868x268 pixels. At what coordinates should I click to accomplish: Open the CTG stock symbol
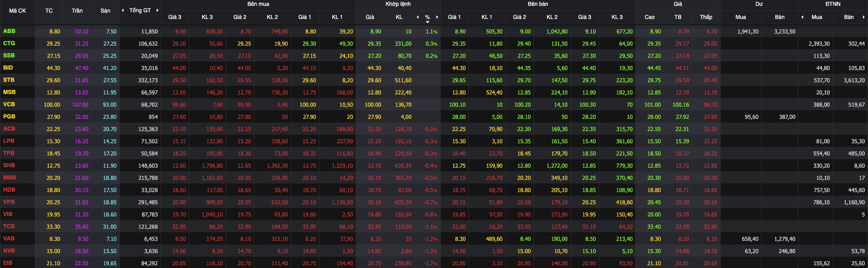click(9, 43)
